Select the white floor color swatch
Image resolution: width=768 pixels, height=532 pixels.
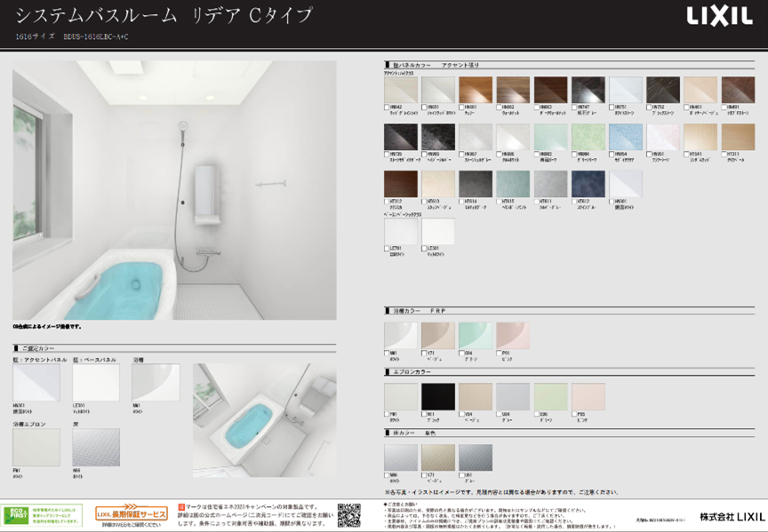point(401,457)
